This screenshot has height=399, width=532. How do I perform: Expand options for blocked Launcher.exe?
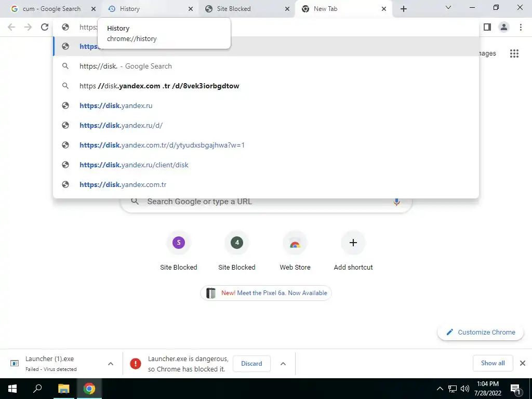click(x=283, y=363)
